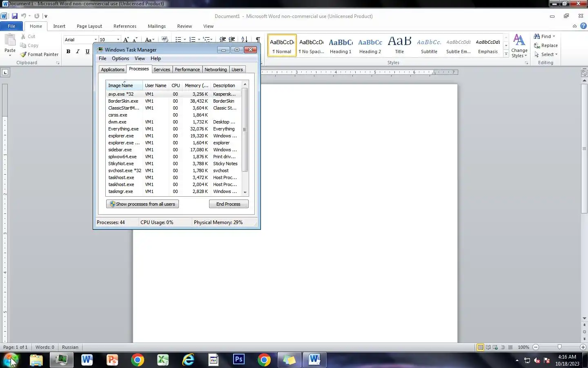Switch to Task Manager Networking tab
Image resolution: width=588 pixels, height=368 pixels.
coord(216,70)
